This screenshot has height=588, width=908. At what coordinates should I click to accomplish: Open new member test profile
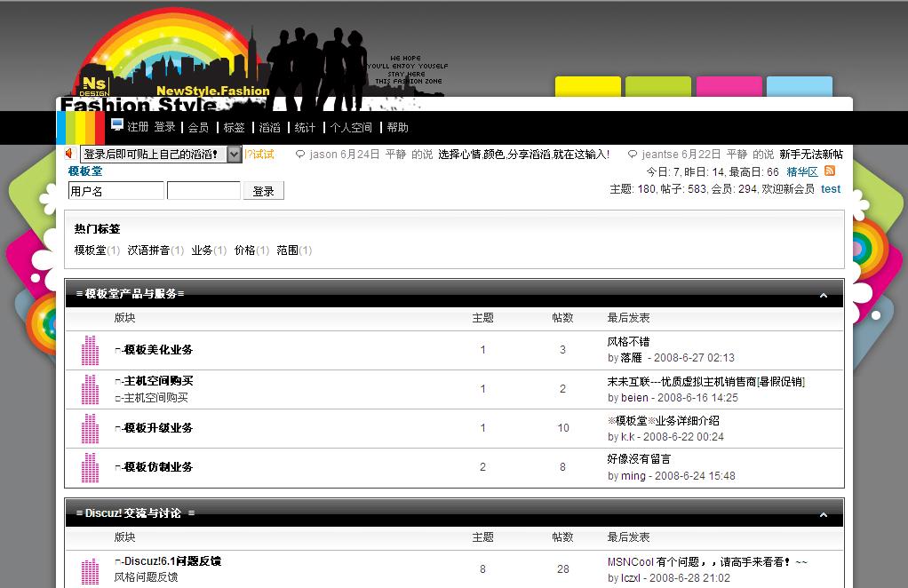click(x=831, y=189)
